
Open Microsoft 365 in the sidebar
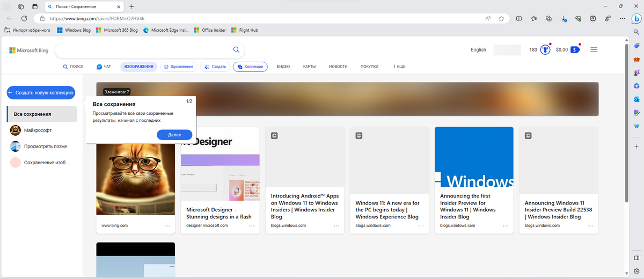636,86
